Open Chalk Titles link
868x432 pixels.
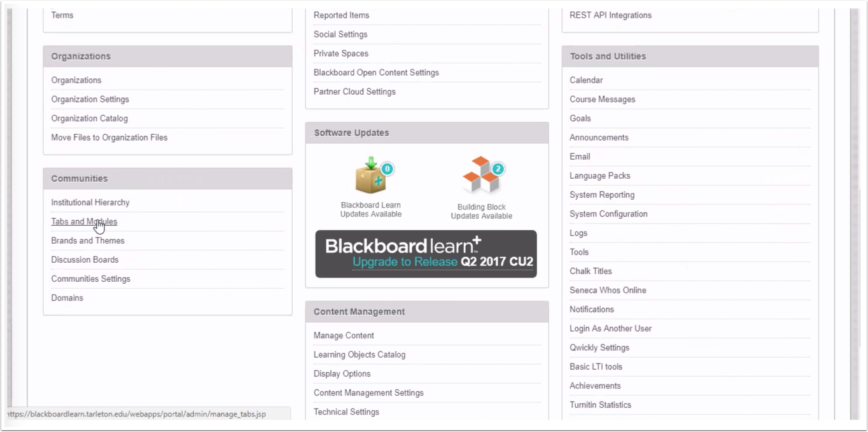591,271
